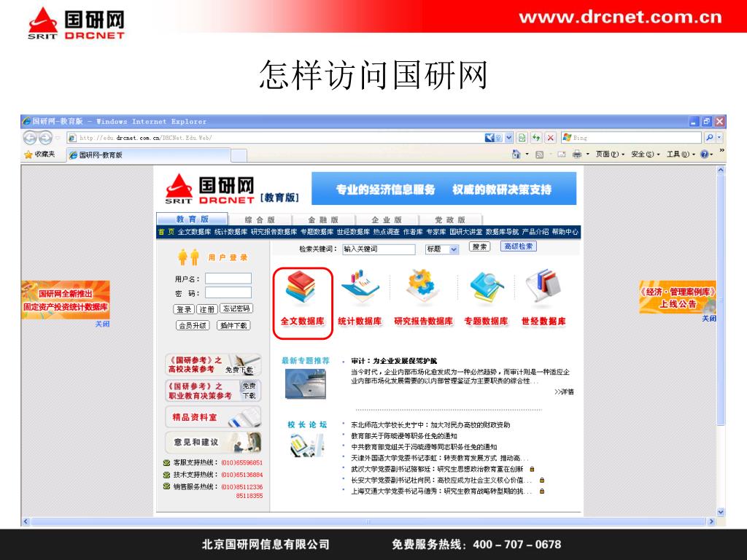Click the read mail icon in command bar
Image resolution: width=747 pixels, height=560 pixels.
561,155
